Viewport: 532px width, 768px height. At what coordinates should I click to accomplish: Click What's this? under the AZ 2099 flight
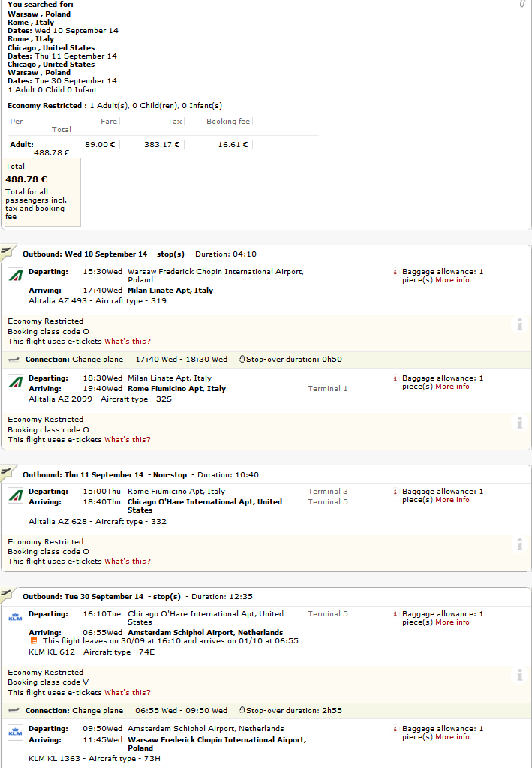point(128,440)
